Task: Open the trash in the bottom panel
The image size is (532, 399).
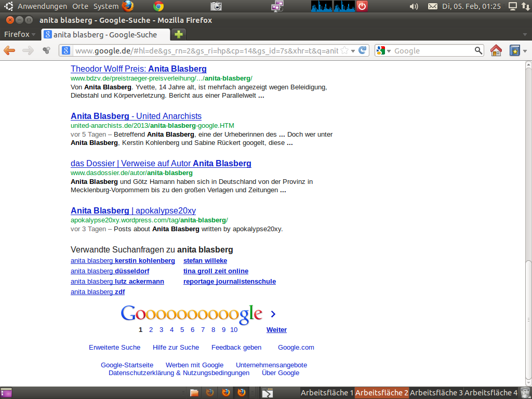Action: (525, 393)
